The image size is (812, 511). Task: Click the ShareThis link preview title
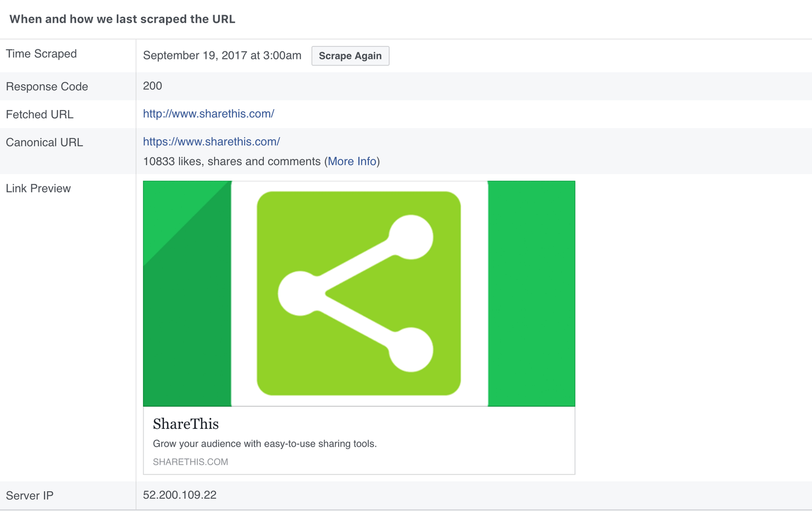[x=186, y=424]
